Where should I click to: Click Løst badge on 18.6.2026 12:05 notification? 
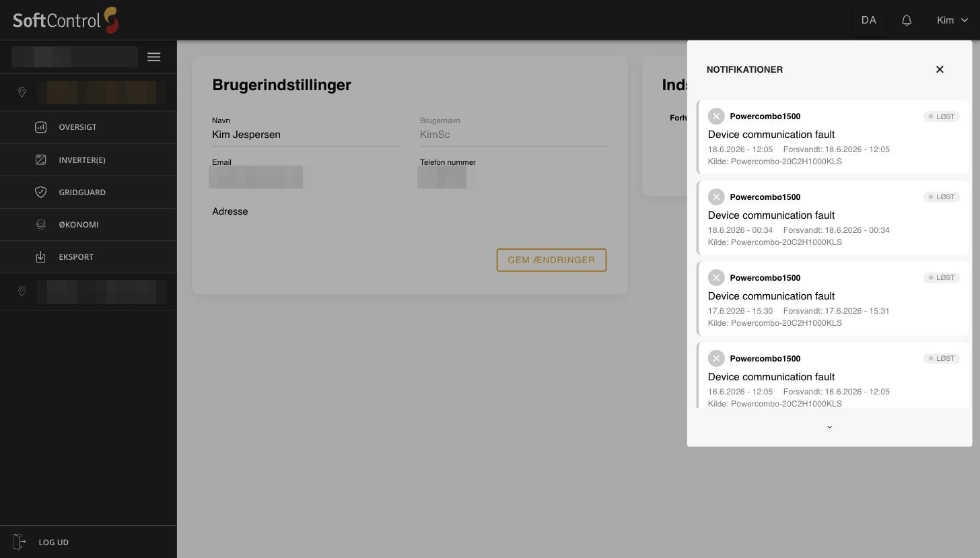[x=942, y=116]
